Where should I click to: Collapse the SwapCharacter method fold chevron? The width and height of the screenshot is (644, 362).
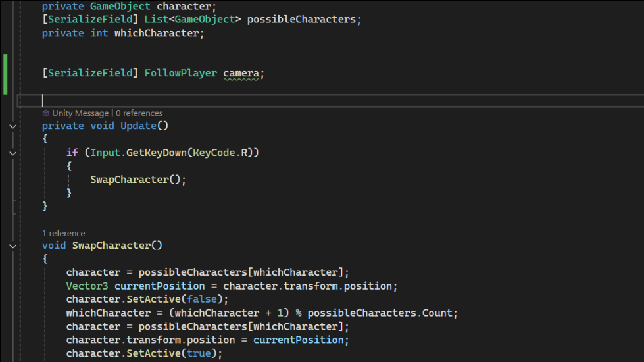12,246
